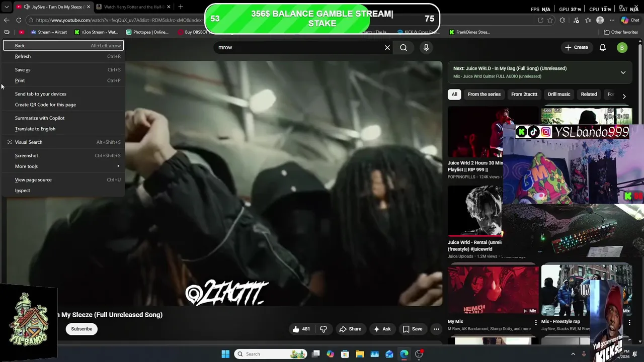The height and width of the screenshot is (362, 644).
Task: Select the Drill music chip
Action: (559, 94)
